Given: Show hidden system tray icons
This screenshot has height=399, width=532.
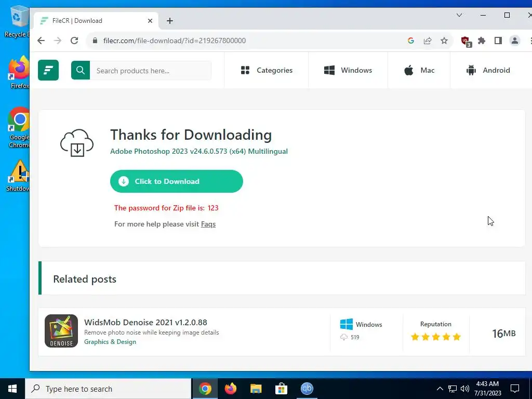Looking at the screenshot, I should point(440,389).
